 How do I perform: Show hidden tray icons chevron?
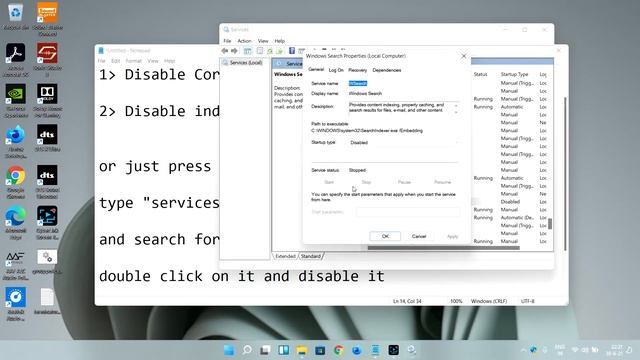[523, 350]
